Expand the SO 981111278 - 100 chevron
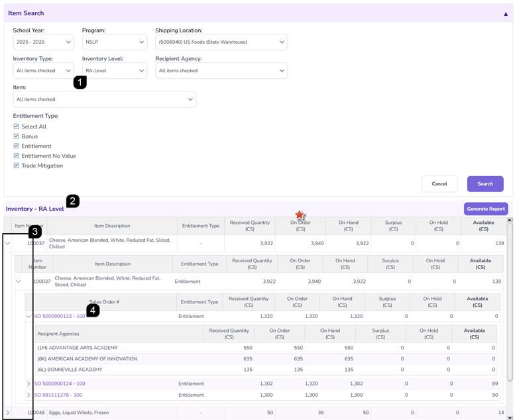 (x=29, y=395)
